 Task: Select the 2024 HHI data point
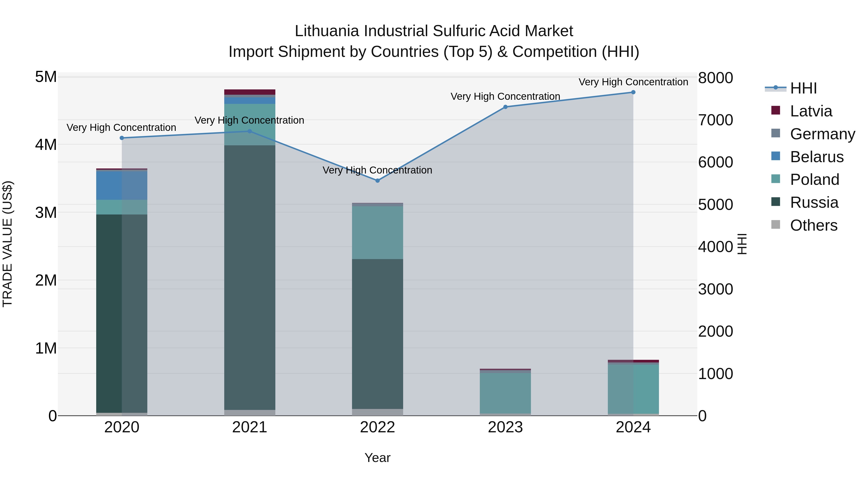click(x=633, y=92)
